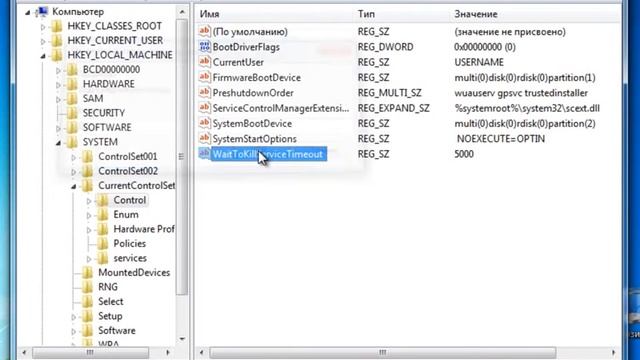Click the RNG folder icon
The image size is (640, 360).
click(87, 287)
